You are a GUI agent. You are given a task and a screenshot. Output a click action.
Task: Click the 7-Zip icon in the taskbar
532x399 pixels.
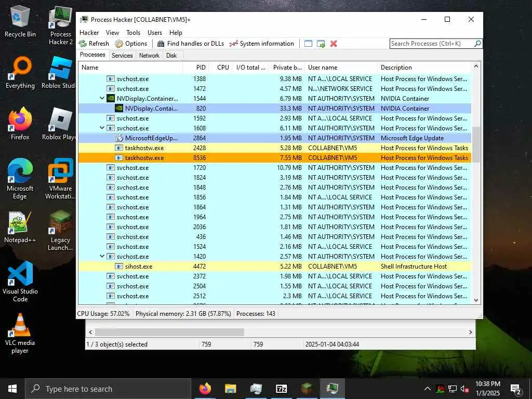[x=281, y=389]
